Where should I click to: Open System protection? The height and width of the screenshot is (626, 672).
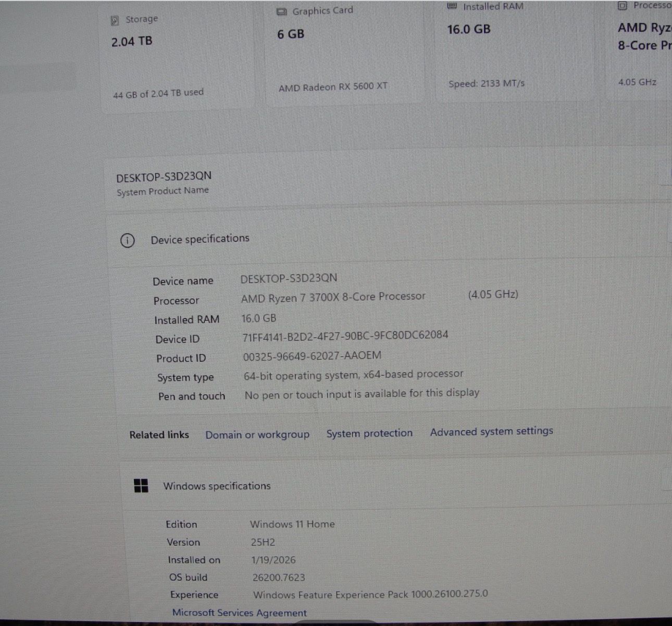pos(369,433)
